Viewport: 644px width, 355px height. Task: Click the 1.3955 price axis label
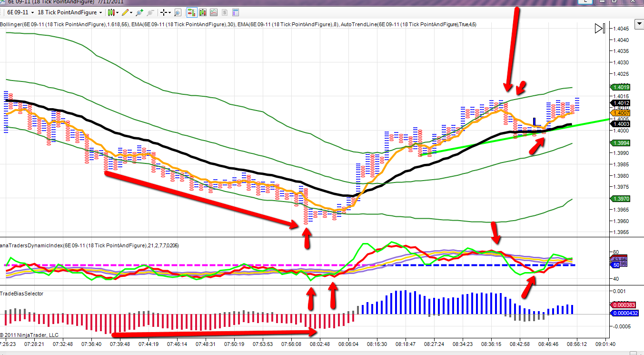[x=621, y=232]
